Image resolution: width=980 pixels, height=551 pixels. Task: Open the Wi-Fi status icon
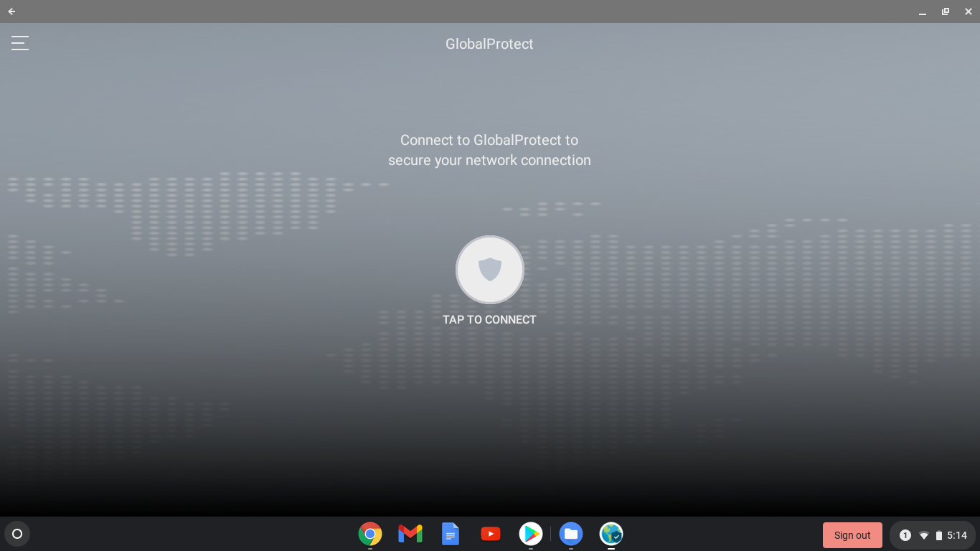[x=924, y=535]
